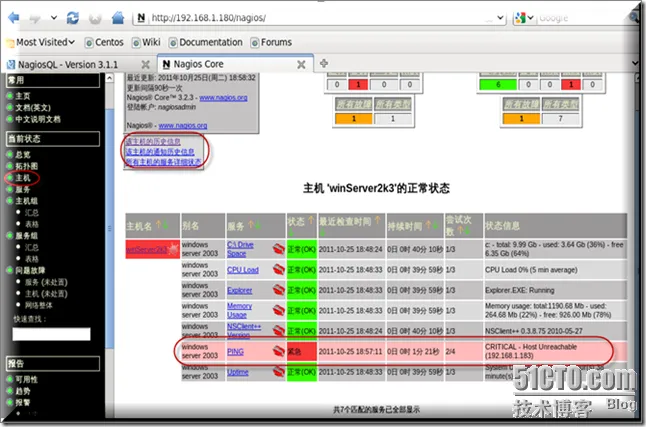Viewport: 646px width, 427px height.
Task: Open the Uptime service link
Action: pyautogui.click(x=238, y=372)
